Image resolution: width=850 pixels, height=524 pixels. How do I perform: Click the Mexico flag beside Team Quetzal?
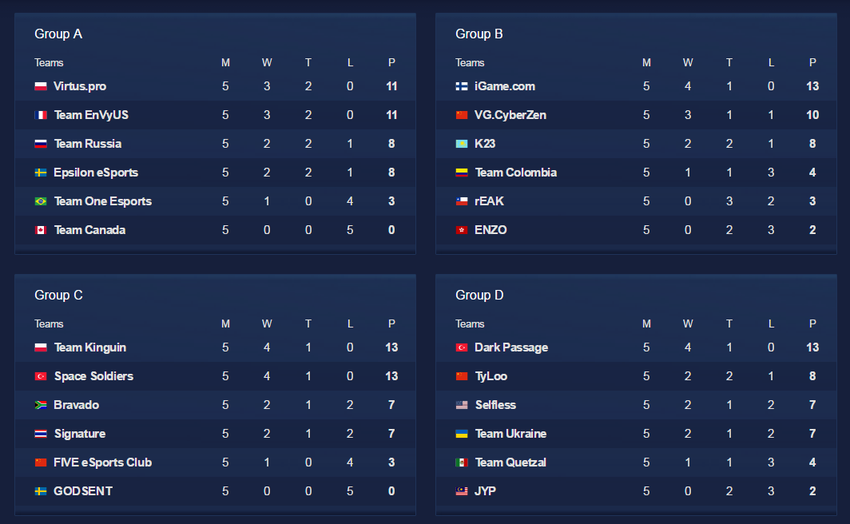[462, 463]
